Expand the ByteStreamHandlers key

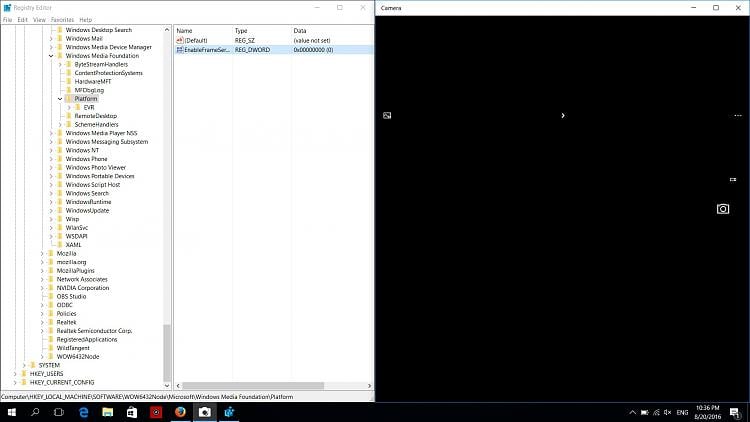tap(60, 65)
